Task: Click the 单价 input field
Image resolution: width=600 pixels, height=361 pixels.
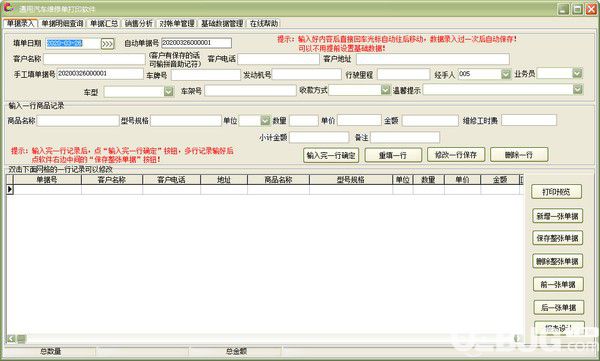Action: pyautogui.click(x=359, y=120)
